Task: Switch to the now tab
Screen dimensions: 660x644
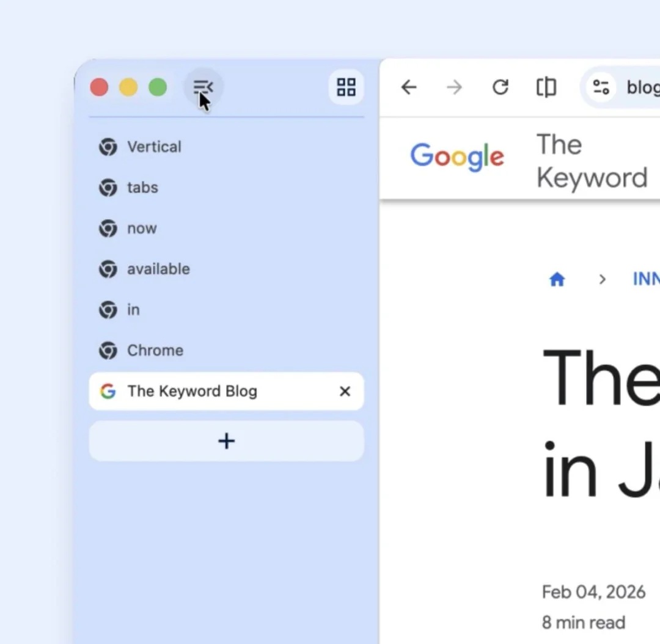Action: 227,228
